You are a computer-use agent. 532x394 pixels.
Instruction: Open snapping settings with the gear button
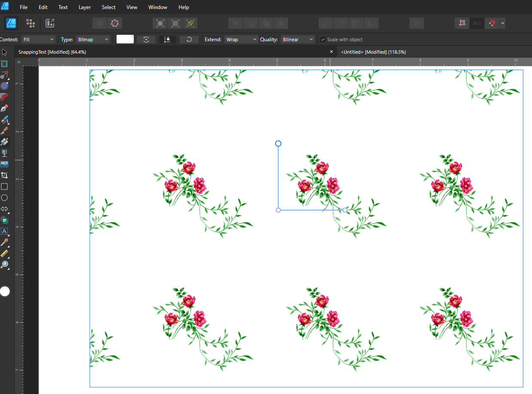115,23
